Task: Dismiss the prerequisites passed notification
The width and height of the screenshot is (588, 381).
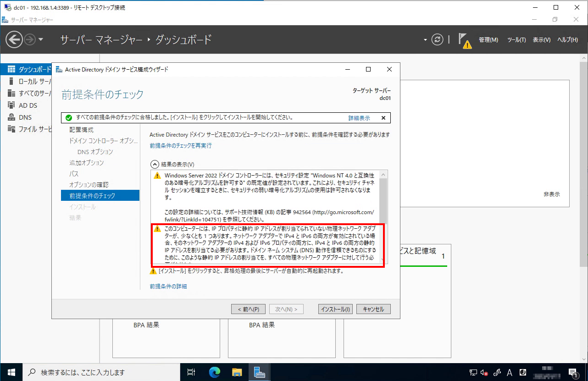Action: (x=383, y=118)
